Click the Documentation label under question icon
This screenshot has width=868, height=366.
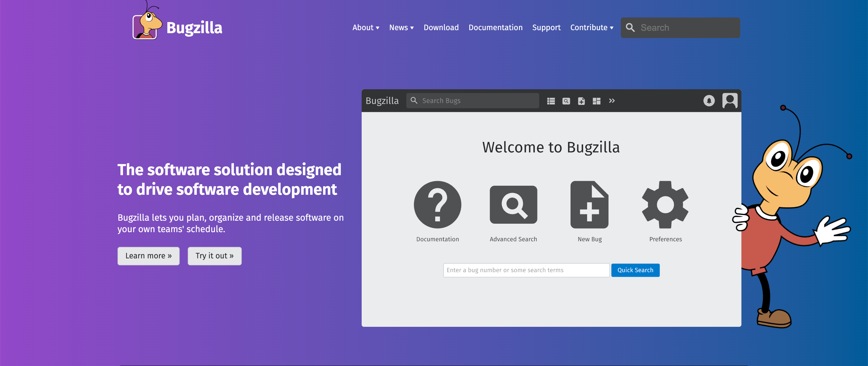click(437, 239)
